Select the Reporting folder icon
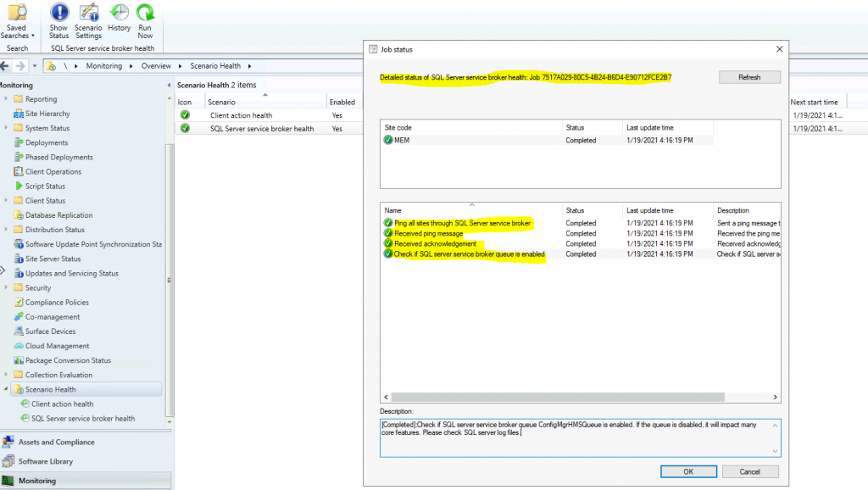868x490 pixels. click(x=19, y=99)
